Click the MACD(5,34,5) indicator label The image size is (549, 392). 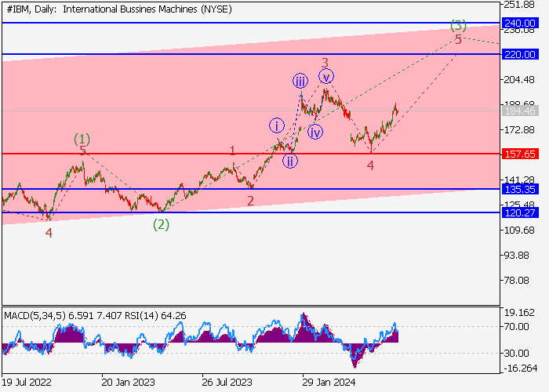(x=35, y=316)
